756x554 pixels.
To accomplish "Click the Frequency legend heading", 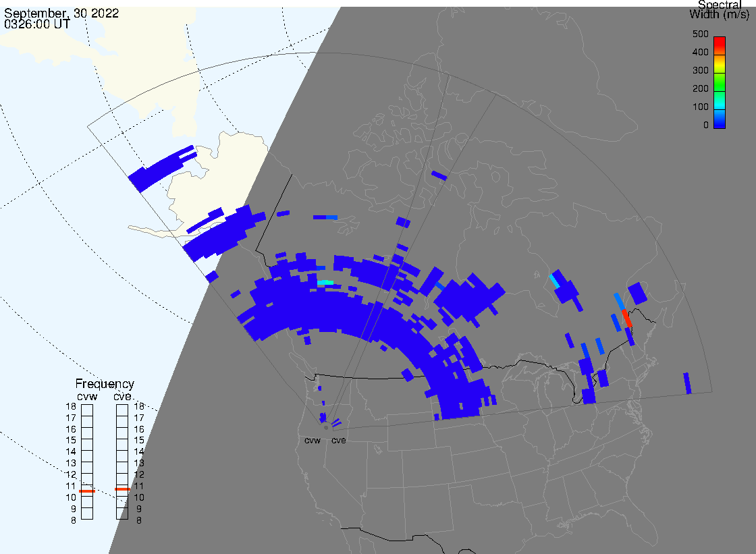I will point(105,384).
